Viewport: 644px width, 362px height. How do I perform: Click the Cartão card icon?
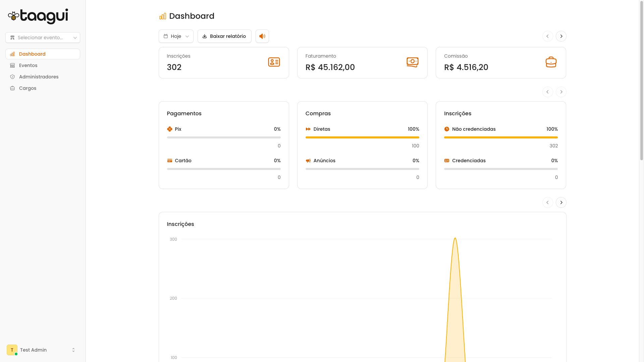(170, 161)
